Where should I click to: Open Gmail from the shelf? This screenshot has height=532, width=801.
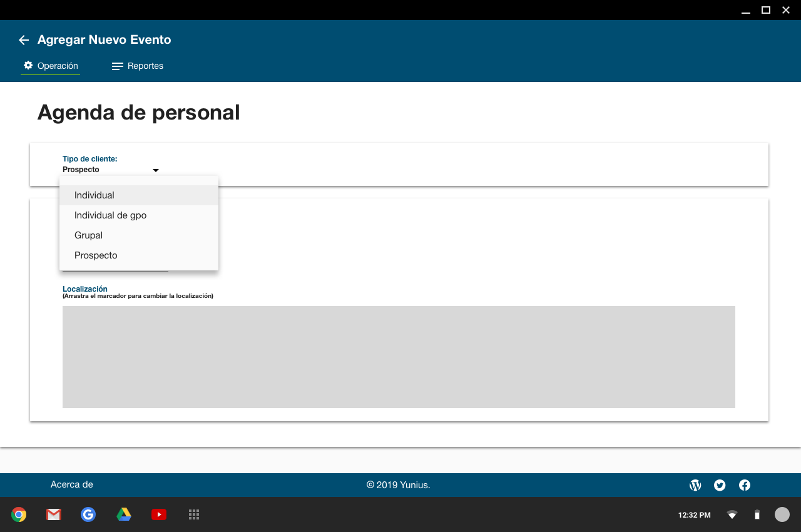54,514
